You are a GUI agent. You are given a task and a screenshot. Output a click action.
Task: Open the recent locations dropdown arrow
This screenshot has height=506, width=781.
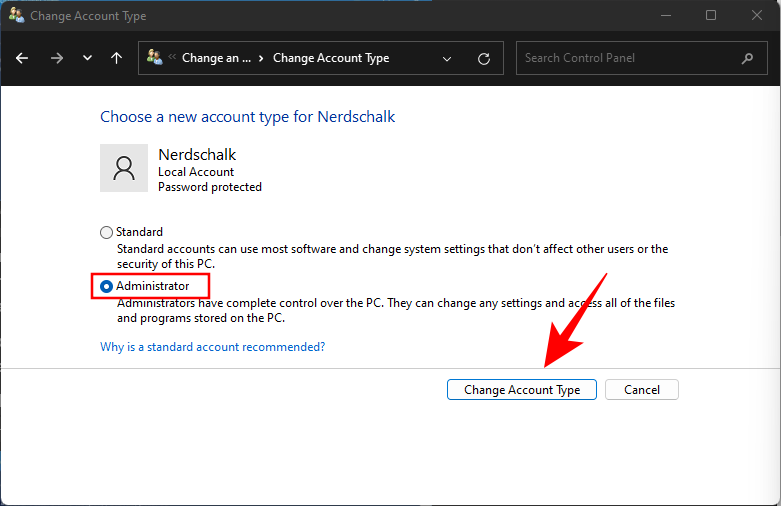pyautogui.click(x=87, y=58)
